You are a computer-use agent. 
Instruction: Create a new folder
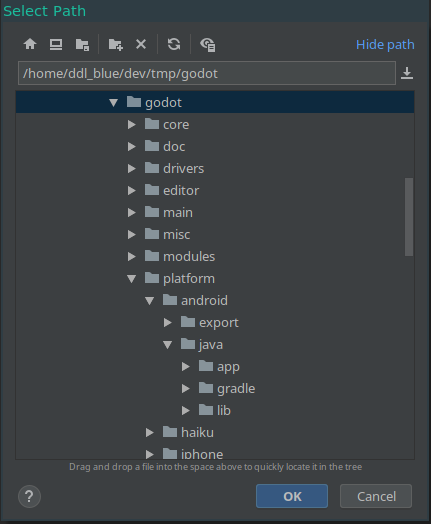pyautogui.click(x=116, y=44)
